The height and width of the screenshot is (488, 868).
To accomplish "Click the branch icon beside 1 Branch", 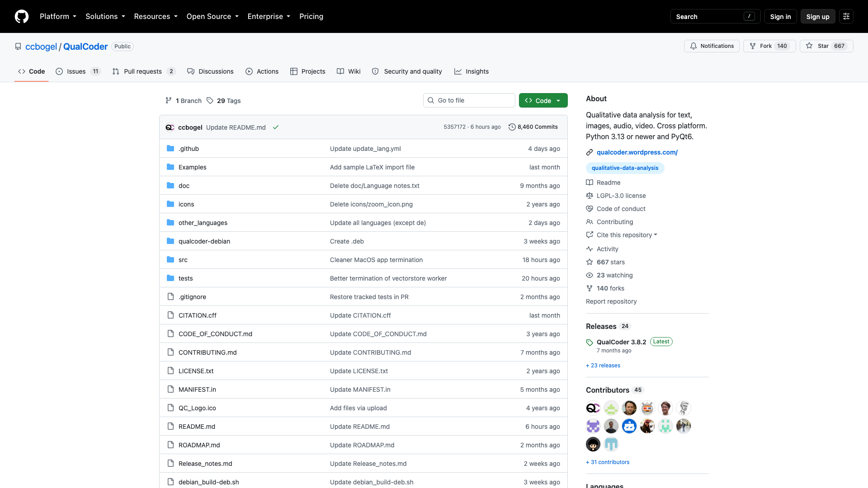I will (169, 100).
